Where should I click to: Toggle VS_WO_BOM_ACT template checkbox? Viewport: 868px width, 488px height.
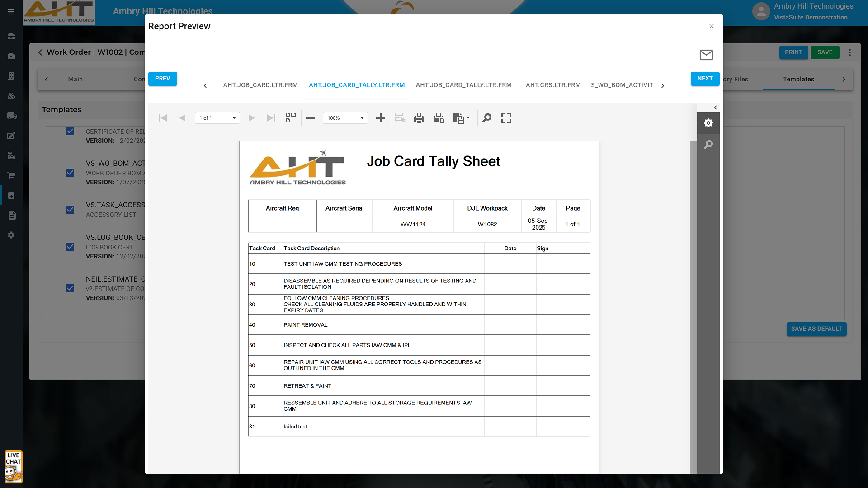pyautogui.click(x=70, y=173)
